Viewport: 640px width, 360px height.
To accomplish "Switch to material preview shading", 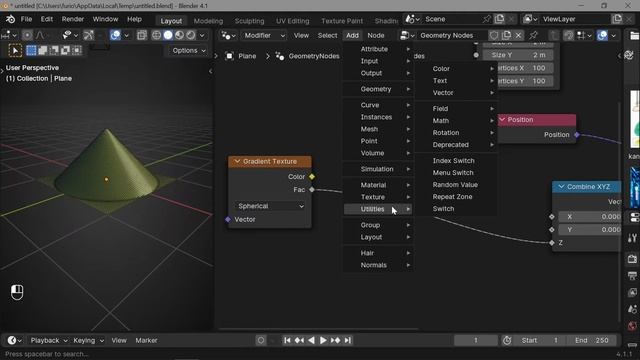I will click(x=179, y=36).
